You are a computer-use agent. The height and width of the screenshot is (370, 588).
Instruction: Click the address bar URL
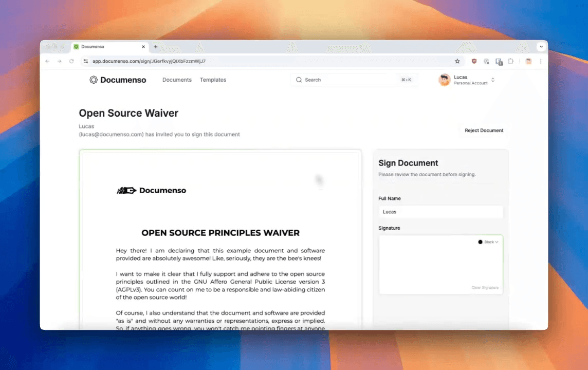149,61
